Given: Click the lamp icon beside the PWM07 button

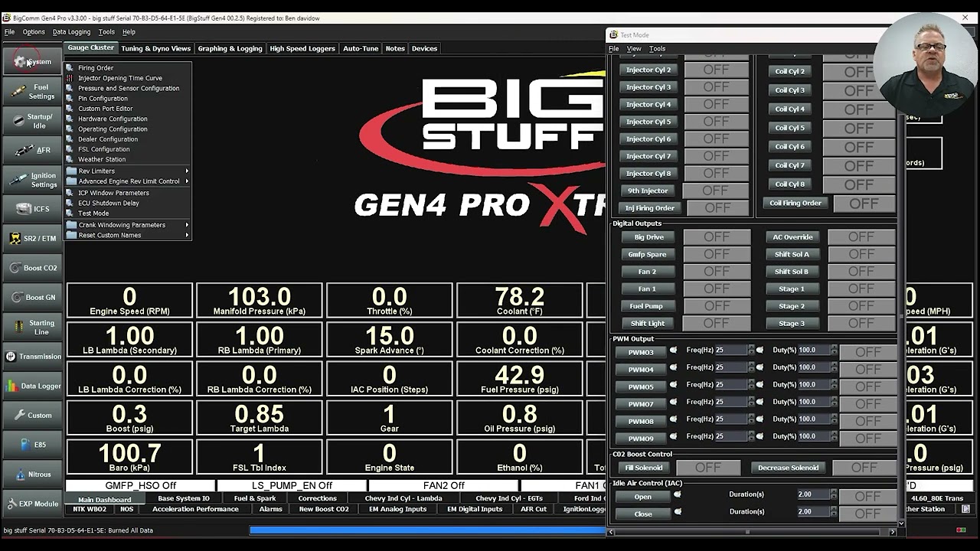Looking at the screenshot, I should [x=674, y=402].
